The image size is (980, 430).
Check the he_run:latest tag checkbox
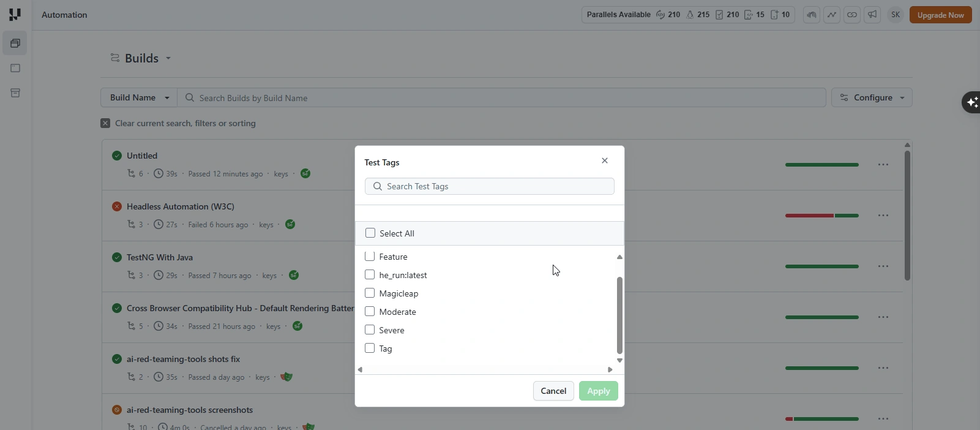point(370,274)
